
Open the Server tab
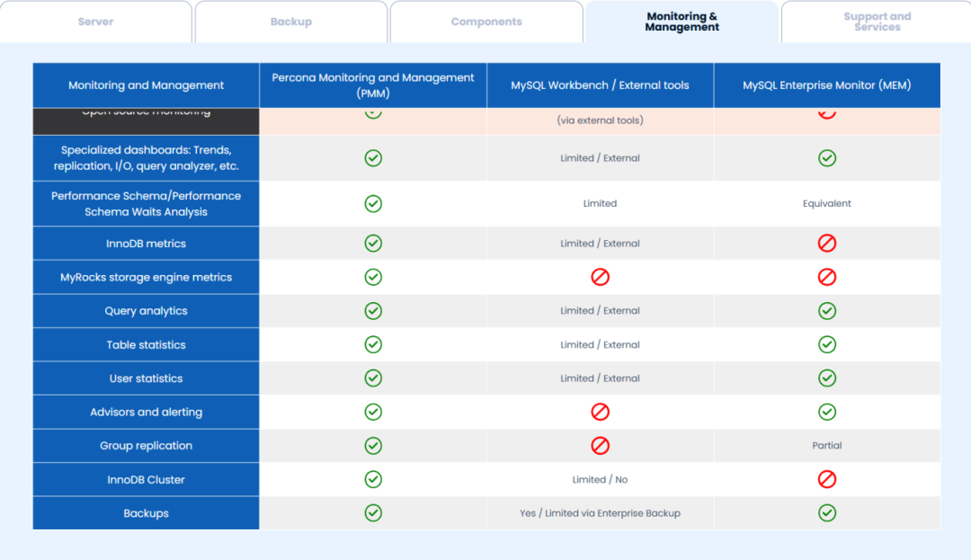[x=95, y=22]
